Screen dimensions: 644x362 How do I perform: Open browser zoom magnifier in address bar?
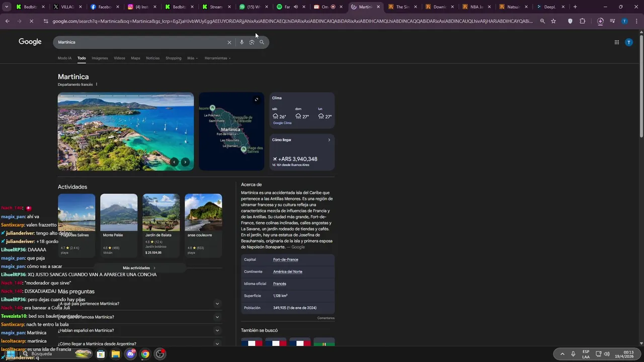[x=542, y=21]
